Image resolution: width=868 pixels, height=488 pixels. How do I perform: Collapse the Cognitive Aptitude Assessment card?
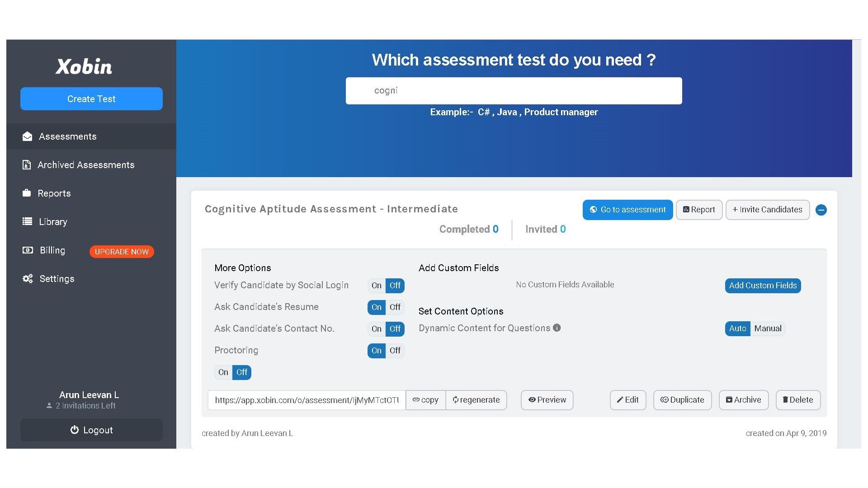tap(821, 210)
